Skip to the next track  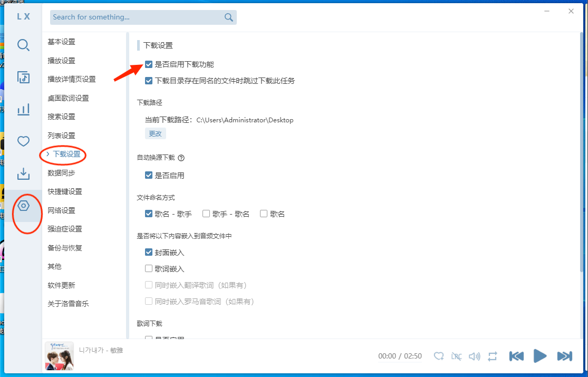564,356
